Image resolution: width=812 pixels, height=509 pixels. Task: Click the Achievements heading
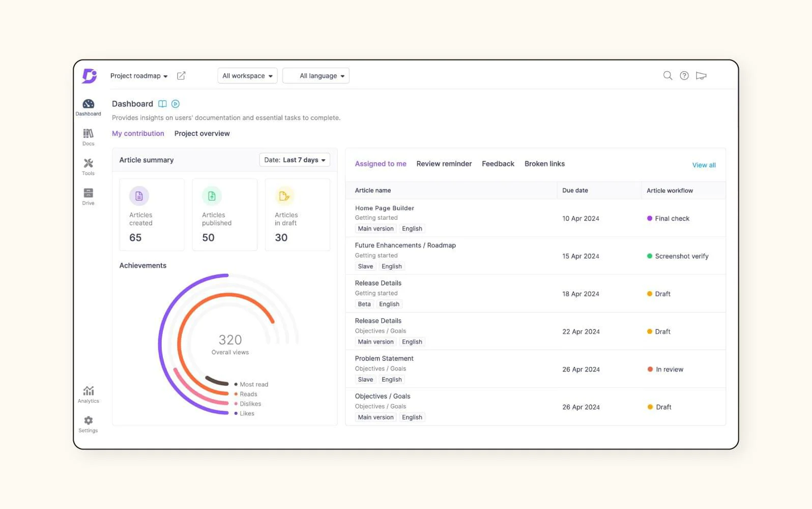coord(143,266)
